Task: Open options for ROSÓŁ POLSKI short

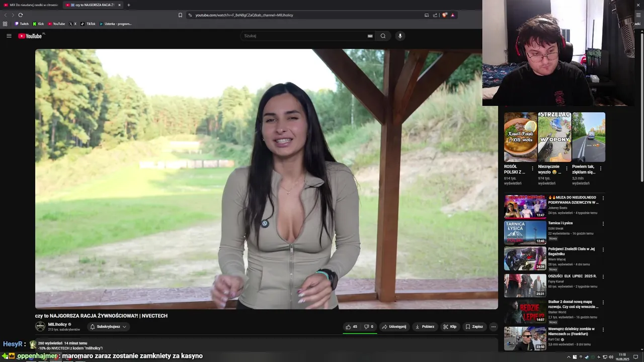Action: (532, 168)
